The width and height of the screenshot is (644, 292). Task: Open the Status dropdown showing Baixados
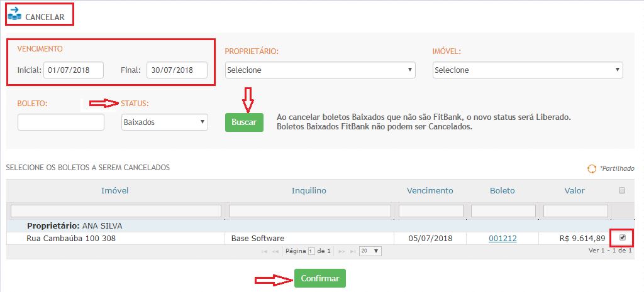[x=164, y=122]
